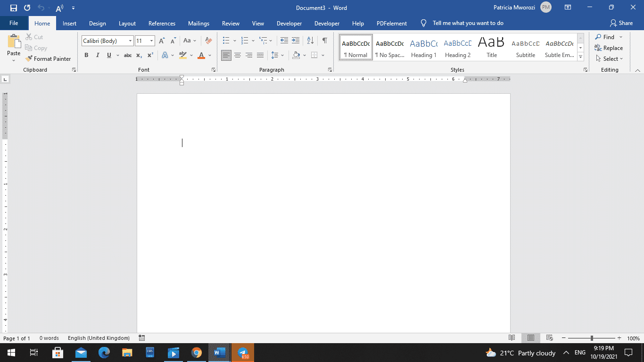Select the Subscript icon
Image resolution: width=644 pixels, height=362 pixels.
(139, 55)
